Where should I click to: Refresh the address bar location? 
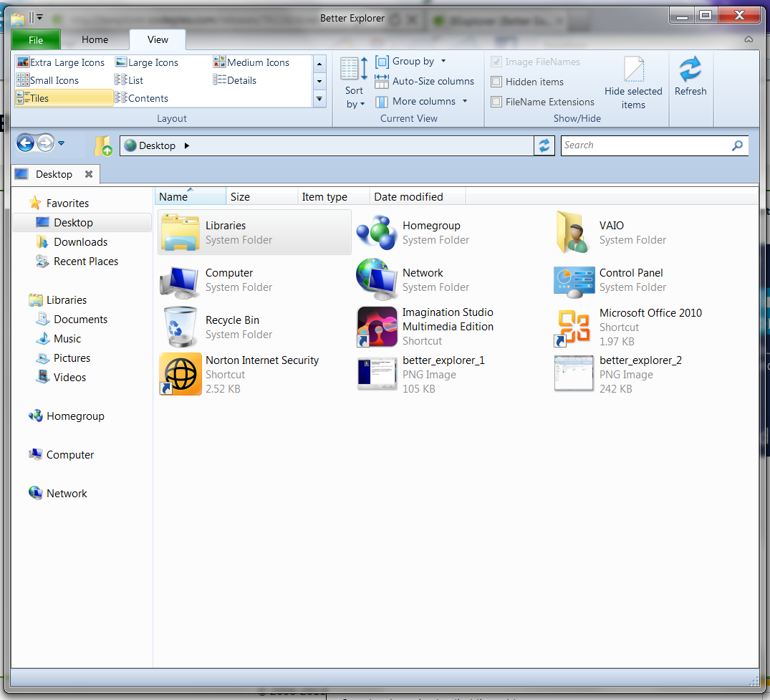point(544,145)
